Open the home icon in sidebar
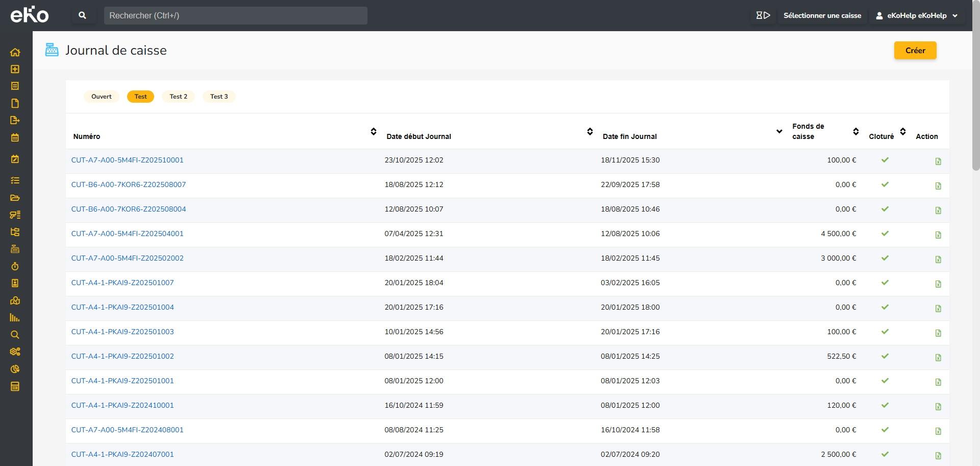Image resolution: width=980 pixels, height=466 pixels. [x=15, y=52]
